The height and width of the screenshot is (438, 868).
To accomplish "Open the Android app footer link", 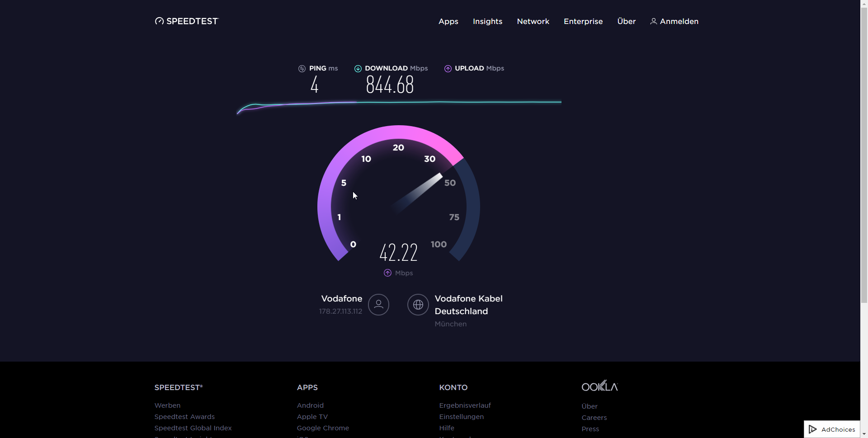I will (x=310, y=405).
